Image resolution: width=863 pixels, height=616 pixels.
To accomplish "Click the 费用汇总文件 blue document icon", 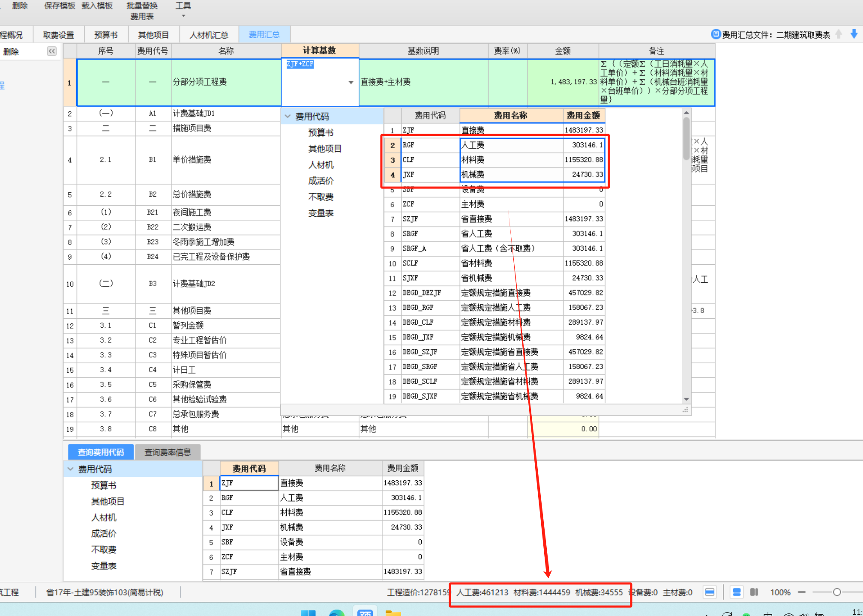I will coord(716,34).
